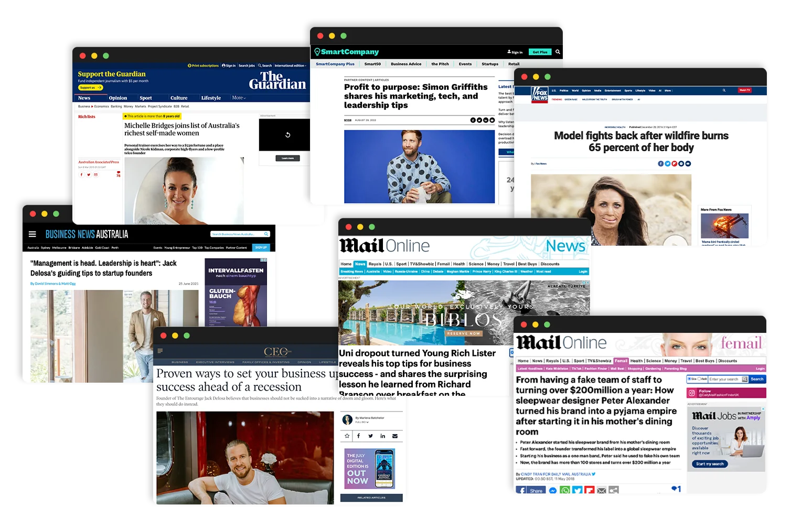Click LinkedIn icon in CEO Magazine share bar
This screenshot has width=812, height=526.
(x=383, y=436)
